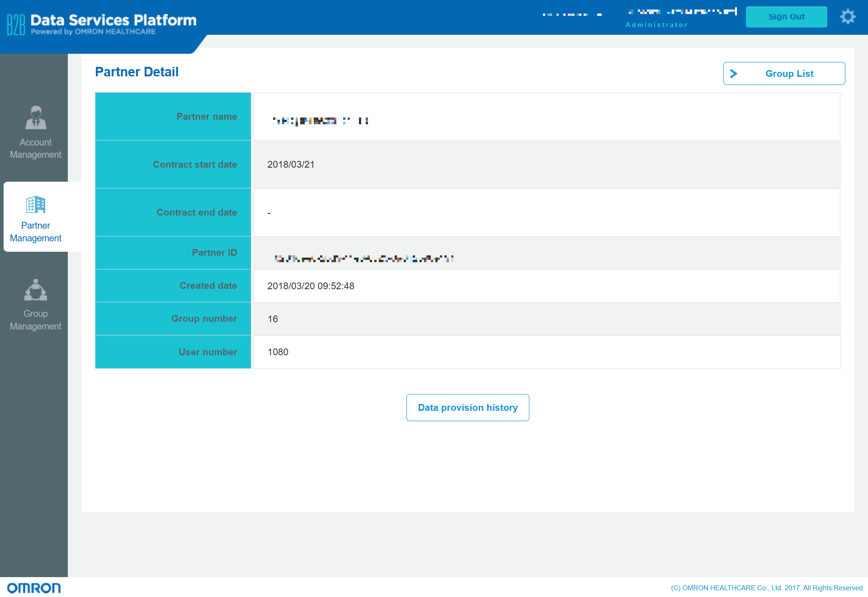868x597 pixels.
Task: Click the Contract start date 2018/03/21
Action: coord(291,165)
